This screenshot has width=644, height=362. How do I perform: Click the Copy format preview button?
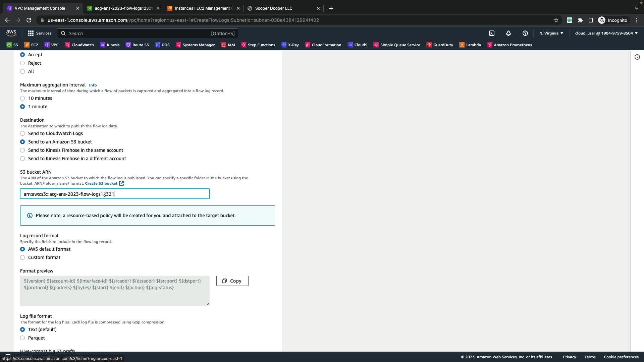pos(232,281)
